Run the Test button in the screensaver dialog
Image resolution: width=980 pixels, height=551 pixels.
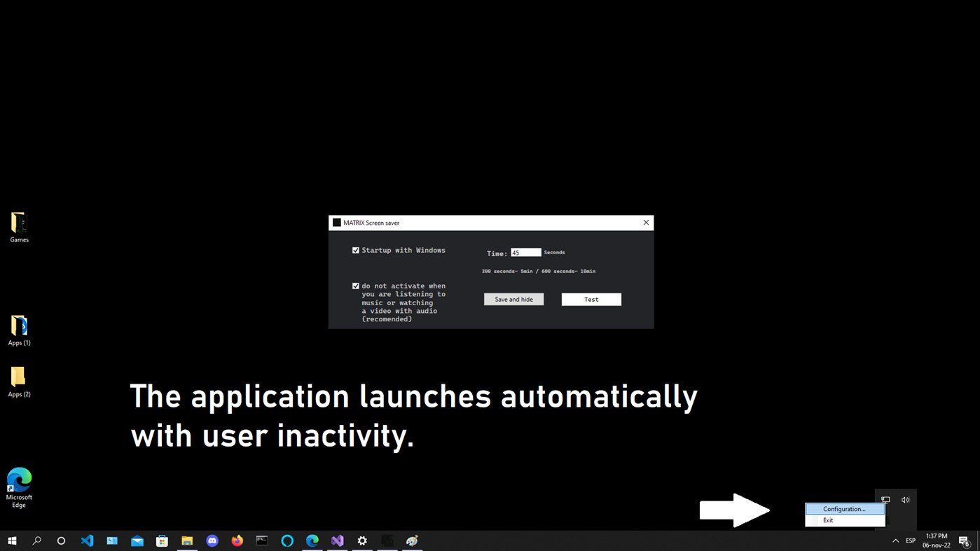coord(591,299)
